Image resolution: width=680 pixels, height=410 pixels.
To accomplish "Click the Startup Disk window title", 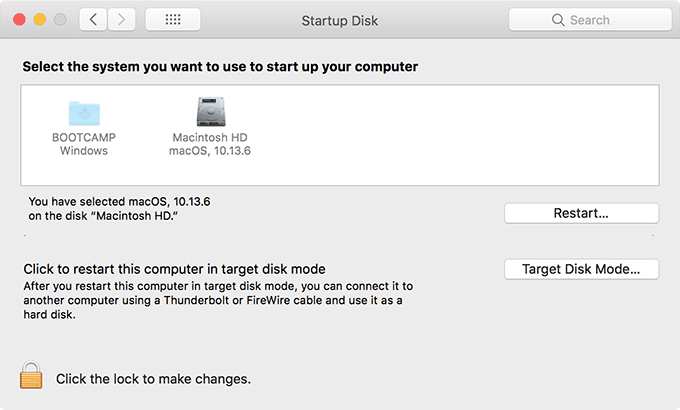I will click(x=339, y=20).
